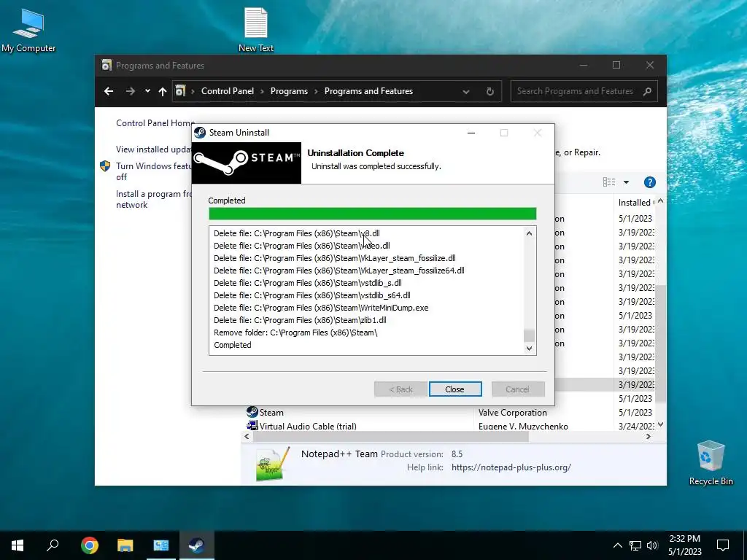
Task: Click the completed green progress bar
Action: [x=373, y=214]
